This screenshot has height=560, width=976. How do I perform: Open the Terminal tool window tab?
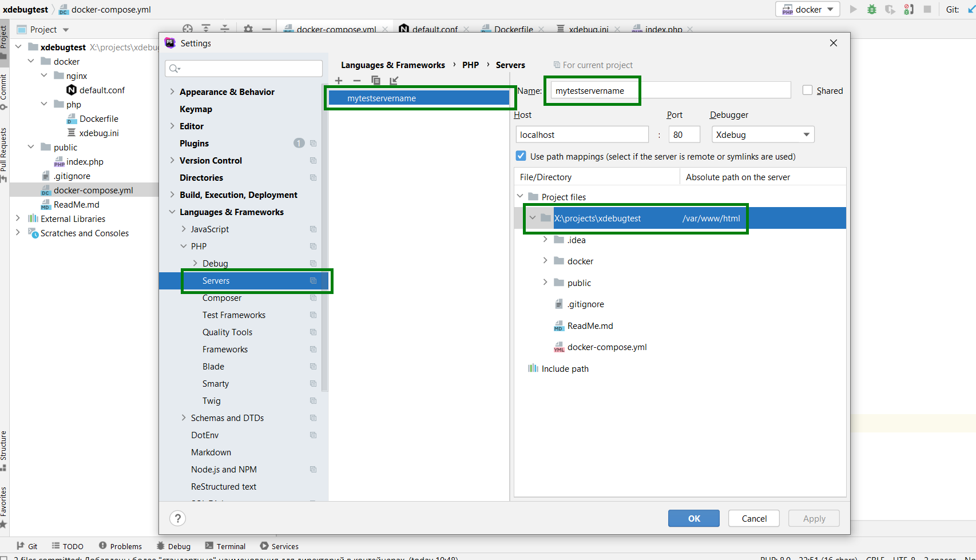click(225, 546)
